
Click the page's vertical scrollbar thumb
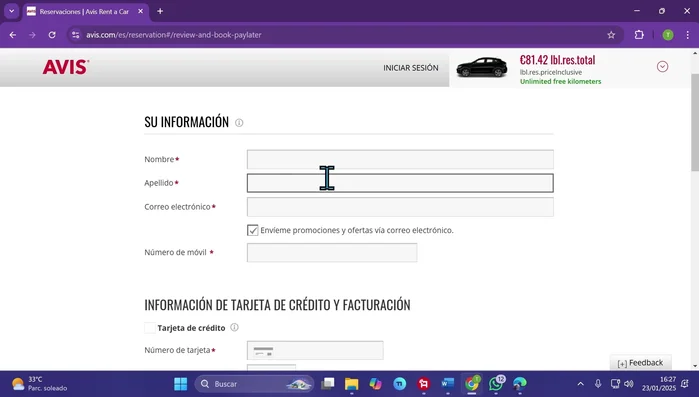tap(695, 123)
